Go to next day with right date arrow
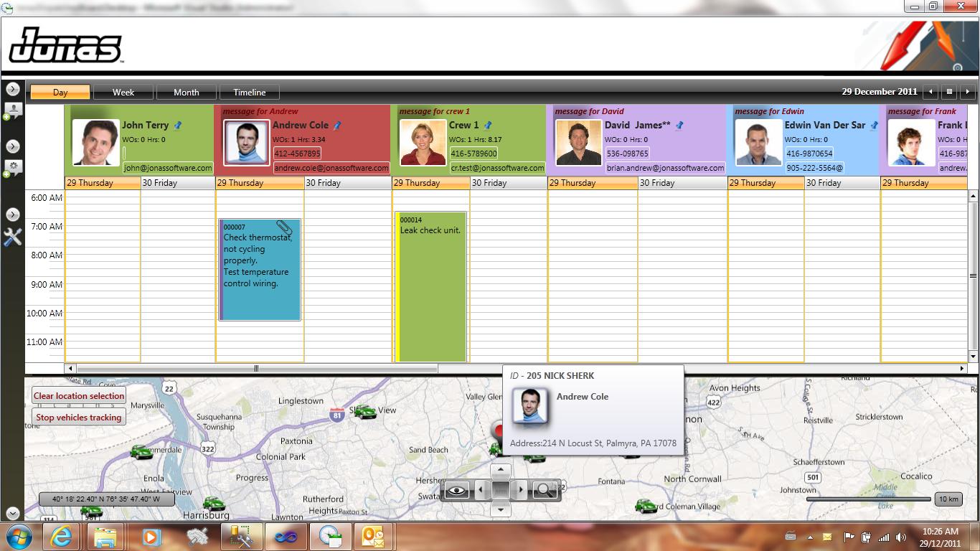 [x=967, y=92]
